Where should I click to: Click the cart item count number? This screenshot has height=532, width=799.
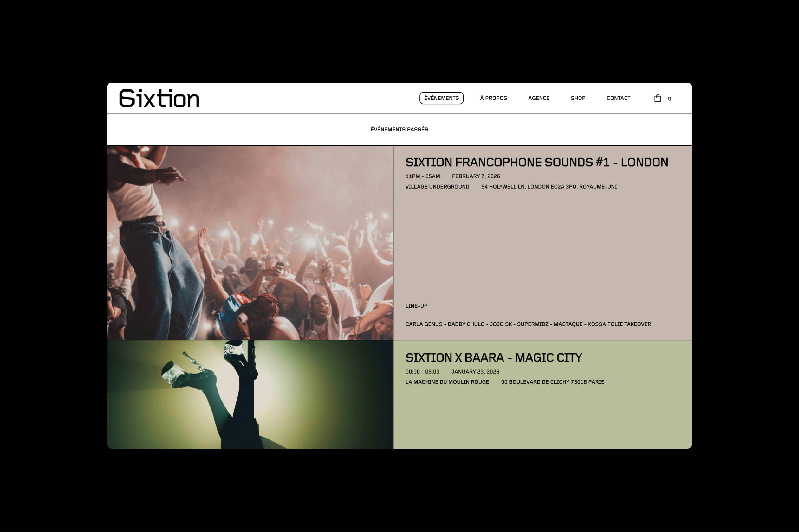(x=669, y=99)
